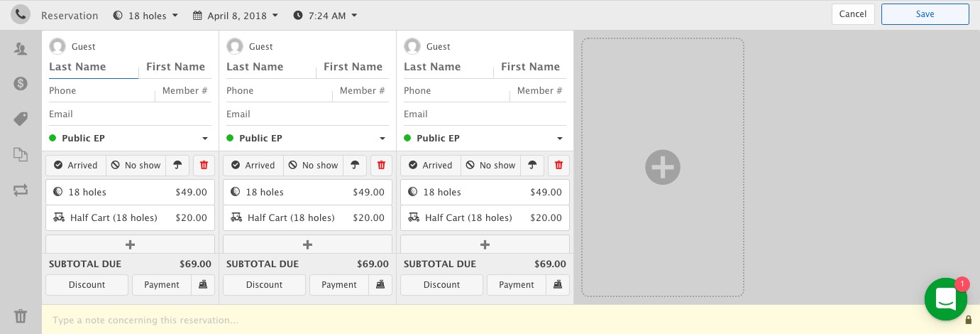
Task: Open the chat messenger bubble
Action: 945,299
